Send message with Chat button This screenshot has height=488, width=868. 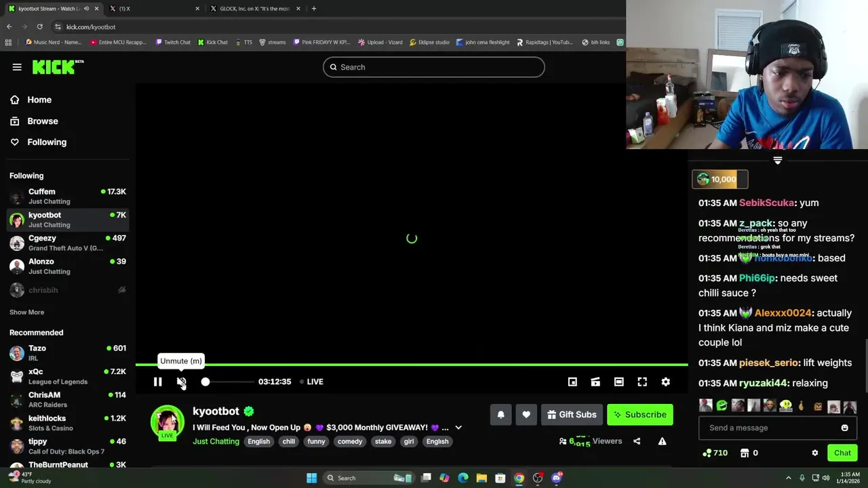pos(842,453)
